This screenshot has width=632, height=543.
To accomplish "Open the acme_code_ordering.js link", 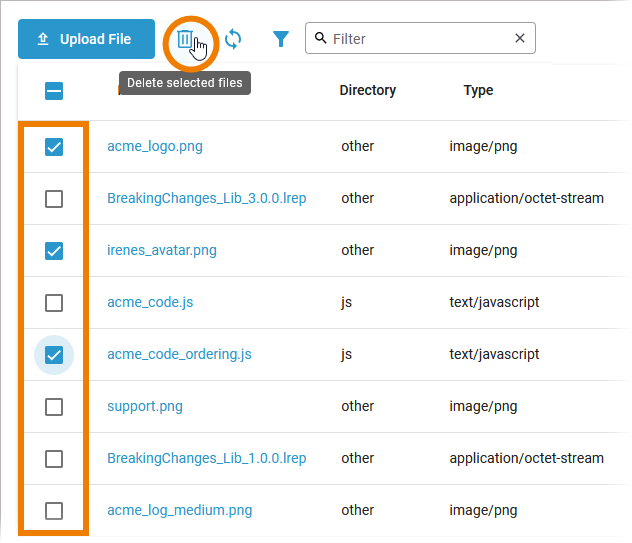I will pos(179,355).
